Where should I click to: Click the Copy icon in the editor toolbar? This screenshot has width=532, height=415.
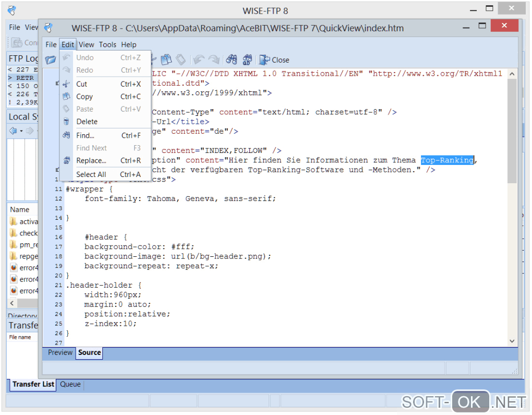[x=166, y=60]
